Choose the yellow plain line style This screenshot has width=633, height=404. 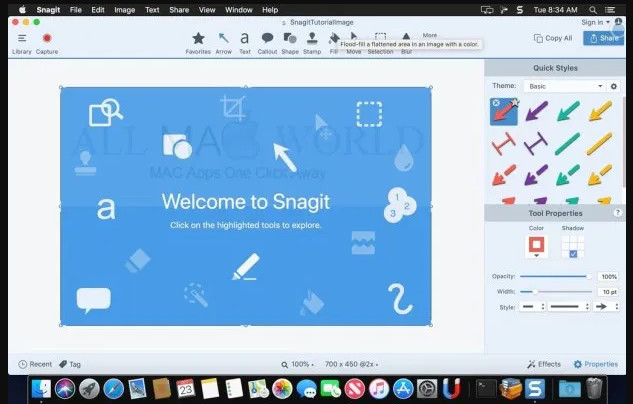coord(599,143)
